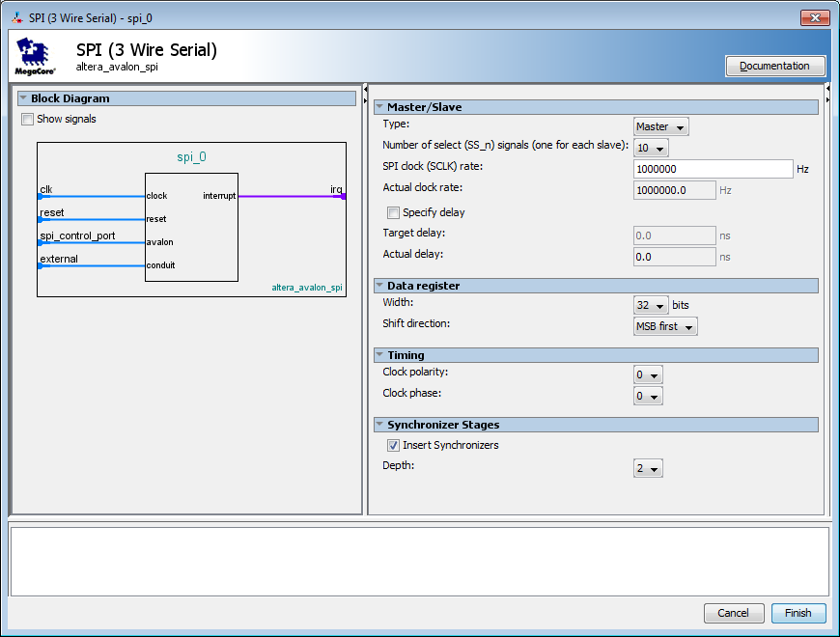Click Finish to apply settings
840x637 pixels.
click(798, 612)
